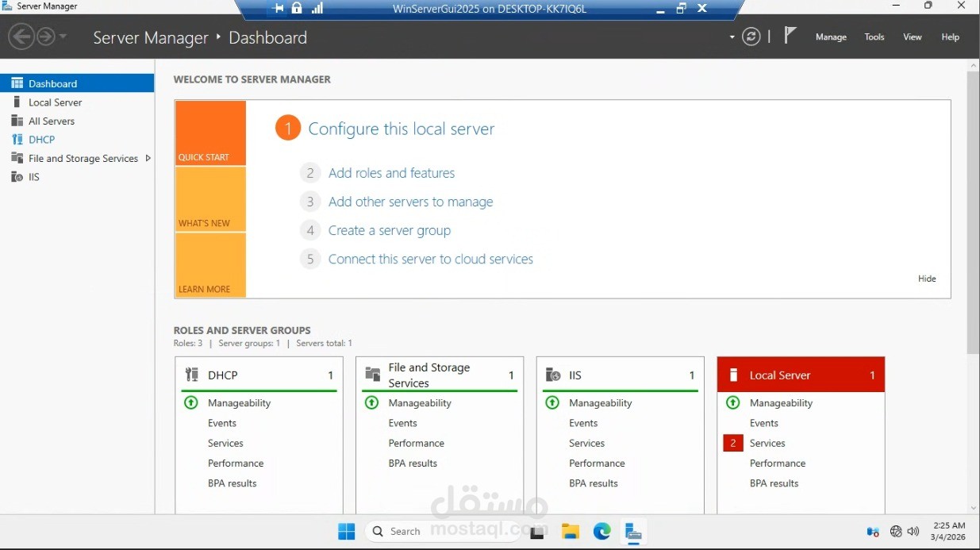The width and height of the screenshot is (980, 550).
Task: Click the taskbar Search box
Action: 443,532
